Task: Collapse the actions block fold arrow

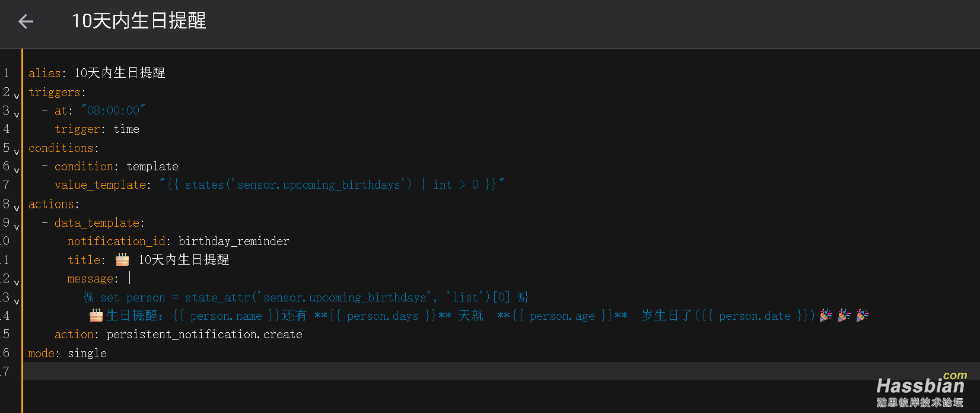Action: click(17, 208)
